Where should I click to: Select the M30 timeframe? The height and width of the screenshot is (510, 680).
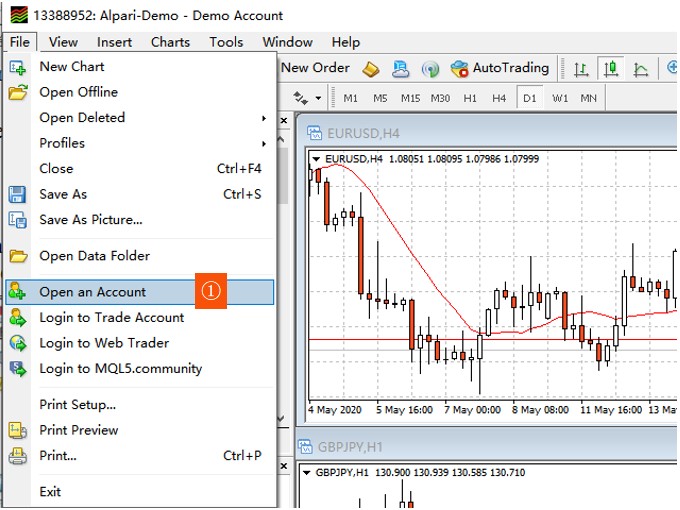tap(440, 98)
